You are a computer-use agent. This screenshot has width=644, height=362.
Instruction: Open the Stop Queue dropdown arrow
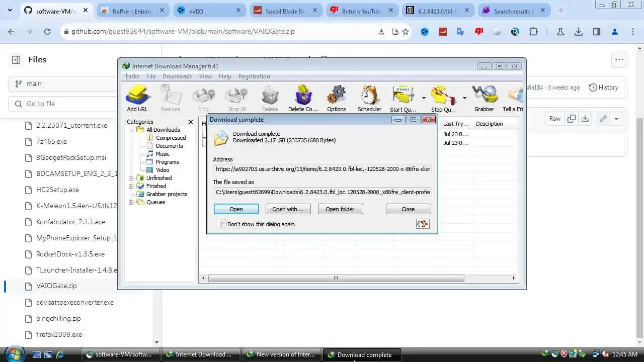tap(464, 98)
